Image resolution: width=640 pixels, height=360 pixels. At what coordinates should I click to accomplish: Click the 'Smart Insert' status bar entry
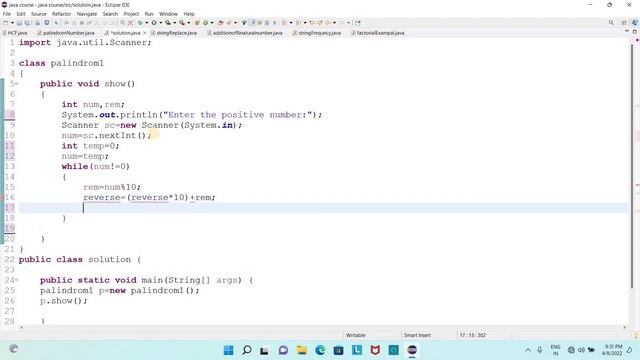(417, 335)
